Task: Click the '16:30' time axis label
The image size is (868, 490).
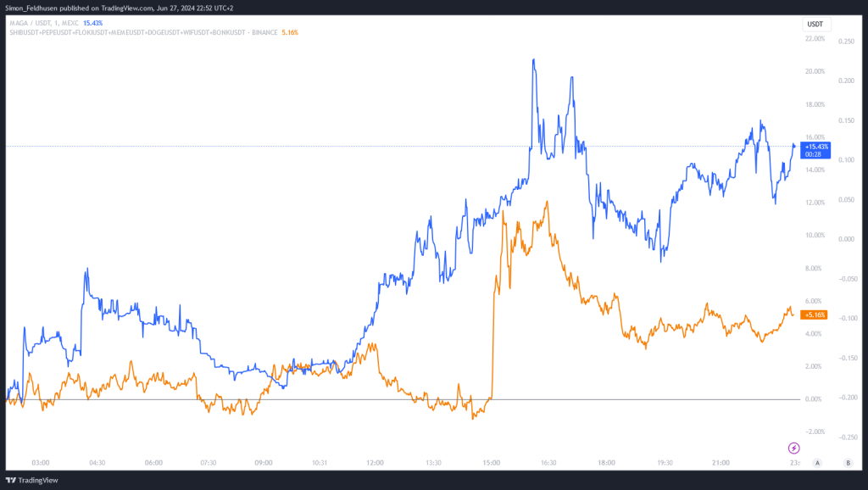Action: tap(548, 463)
